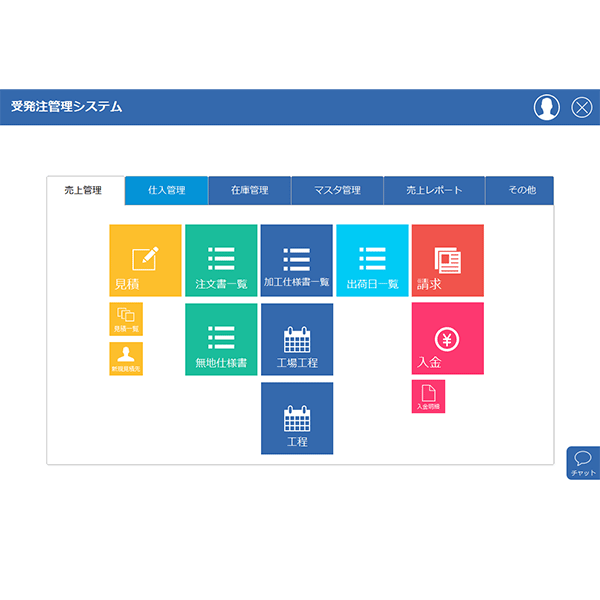Open the small 見積一覧 tile
Screen dimensions: 600x600
coord(126,319)
